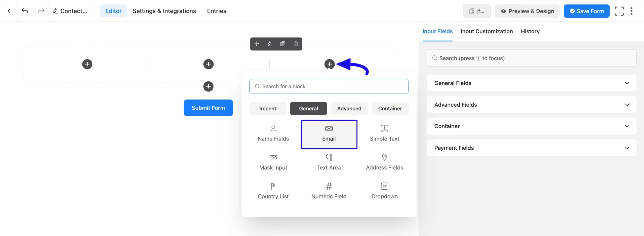Add field to third column plus button

coord(330,64)
